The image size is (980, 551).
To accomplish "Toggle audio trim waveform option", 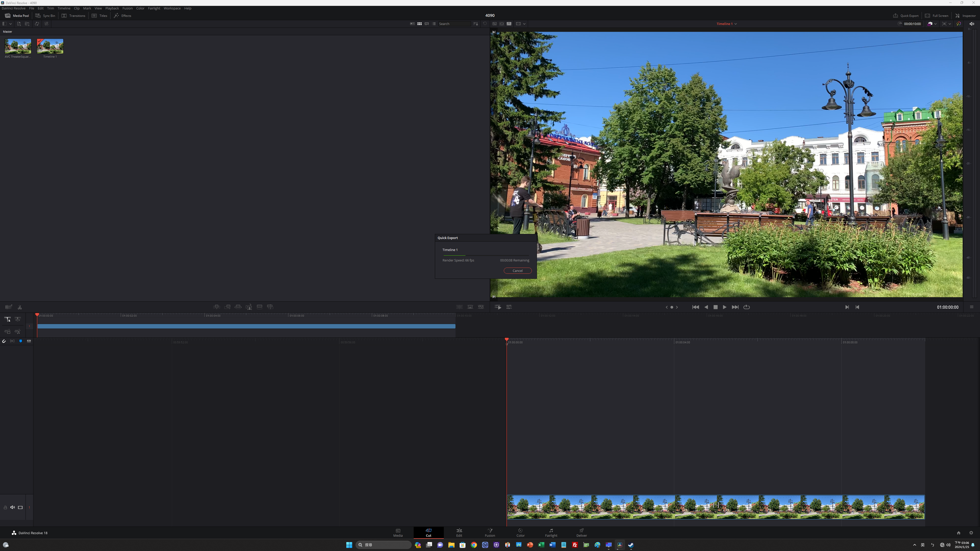I will pos(12,341).
